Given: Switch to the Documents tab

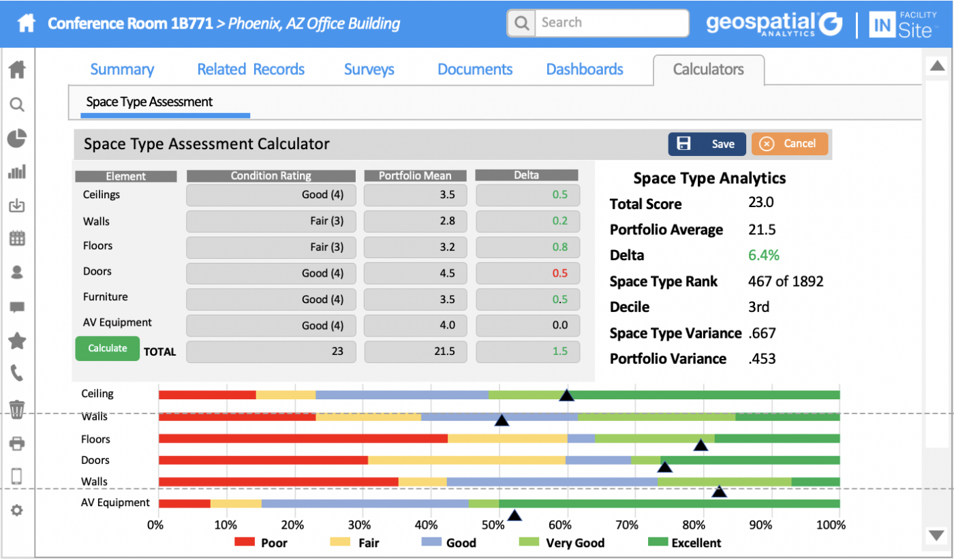Looking at the screenshot, I should (x=475, y=69).
